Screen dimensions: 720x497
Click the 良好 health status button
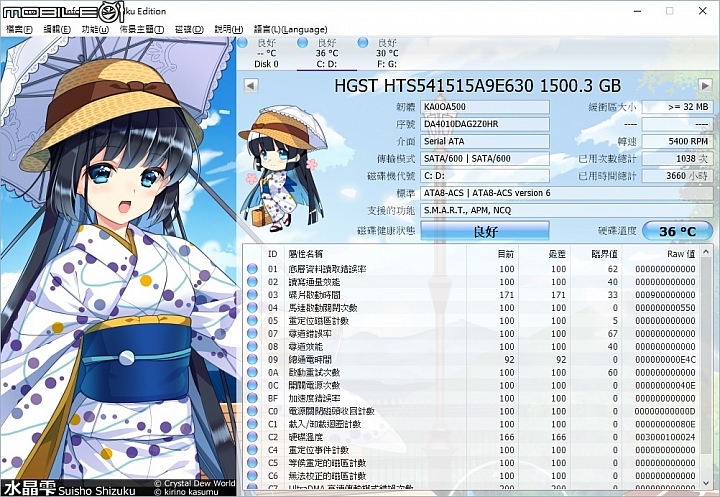click(485, 231)
